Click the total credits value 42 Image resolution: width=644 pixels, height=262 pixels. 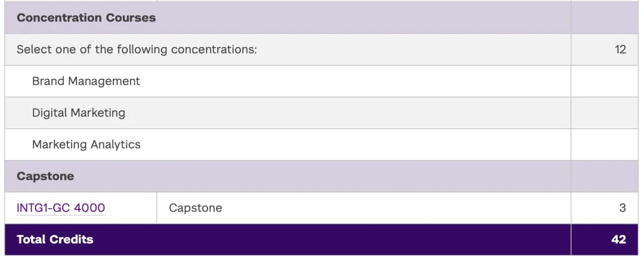pos(618,239)
